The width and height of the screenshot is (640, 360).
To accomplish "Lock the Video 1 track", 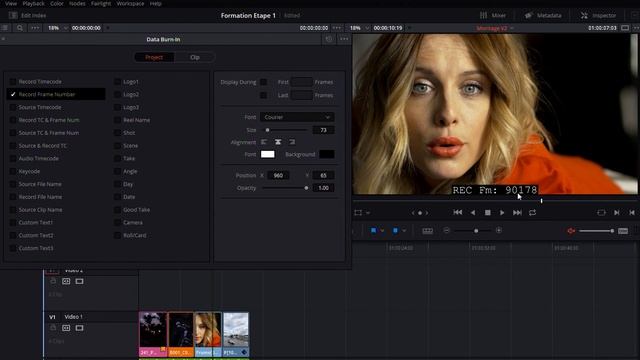I will coord(53,328).
